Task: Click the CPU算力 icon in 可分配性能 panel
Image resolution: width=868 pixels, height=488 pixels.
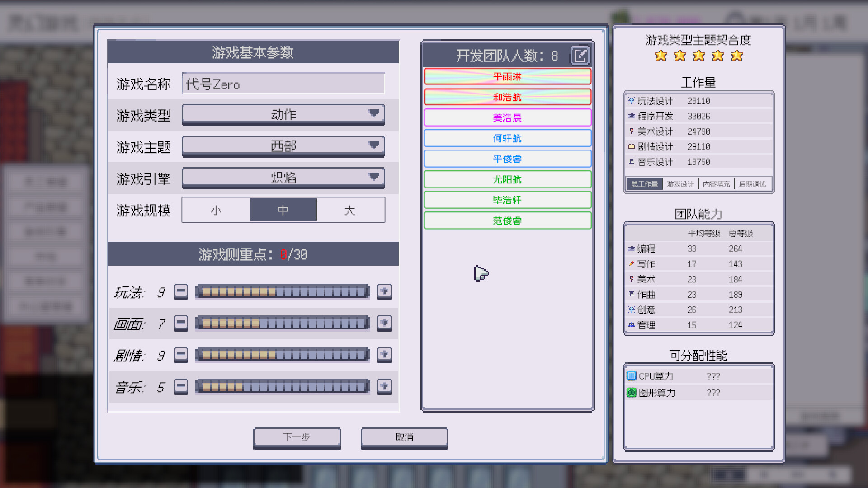Action: pyautogui.click(x=631, y=375)
